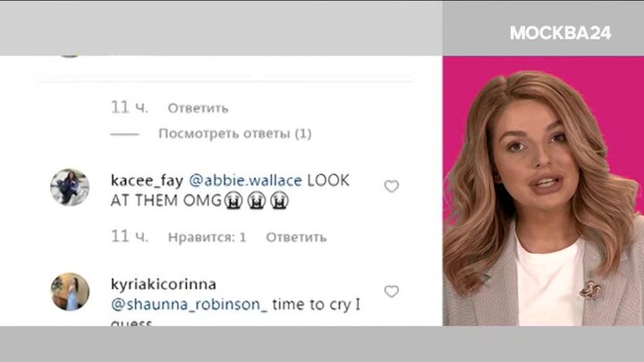Click the '11 ч.' timestamp under kacee_fay
The height and width of the screenshot is (362, 644).
tap(130, 236)
